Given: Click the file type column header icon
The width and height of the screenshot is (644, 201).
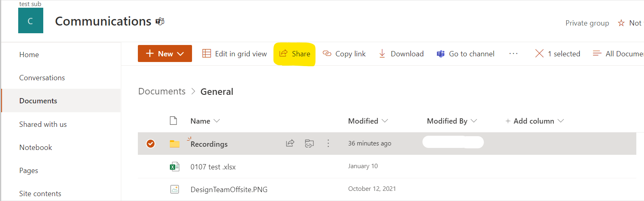Looking at the screenshot, I should coord(173,121).
